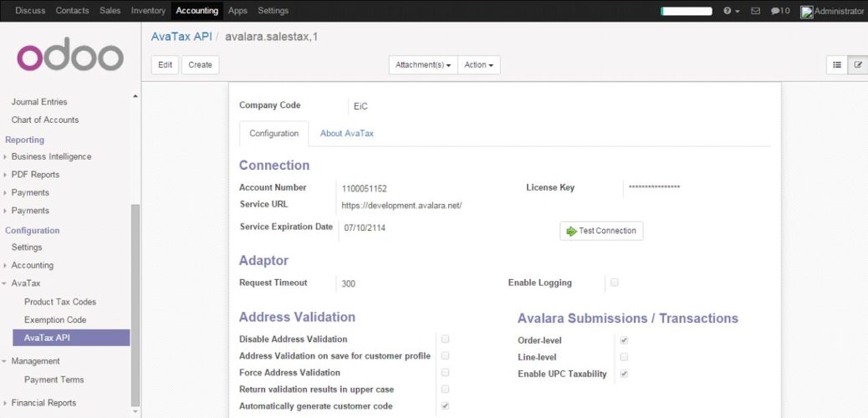Toggle Address Validation on save for customer profile
868x418 pixels.
(445, 355)
